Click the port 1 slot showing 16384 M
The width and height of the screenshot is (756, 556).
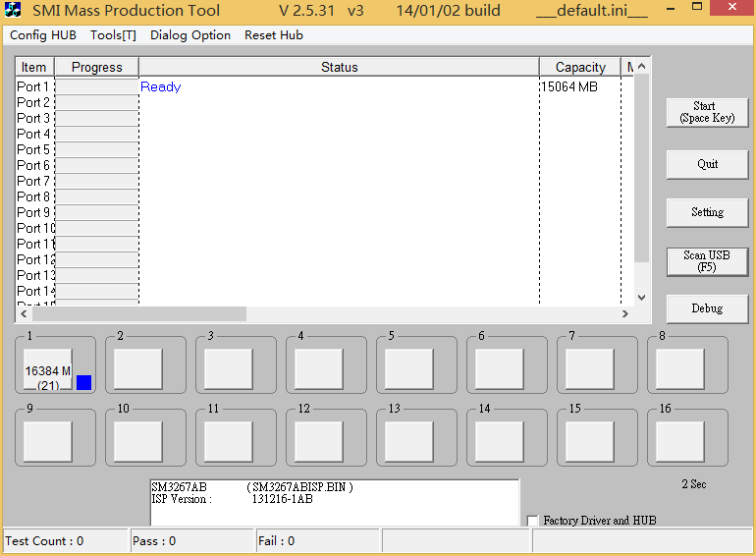click(x=47, y=370)
